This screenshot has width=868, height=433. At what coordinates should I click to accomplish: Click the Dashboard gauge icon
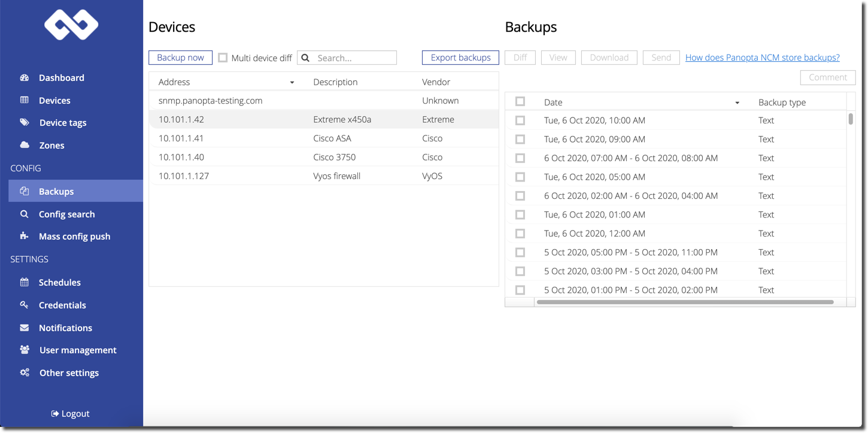25,78
